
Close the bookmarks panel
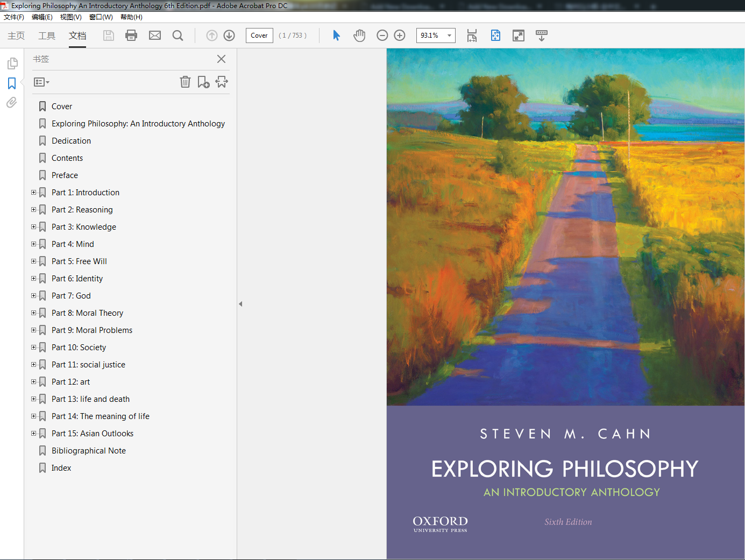coord(221,59)
